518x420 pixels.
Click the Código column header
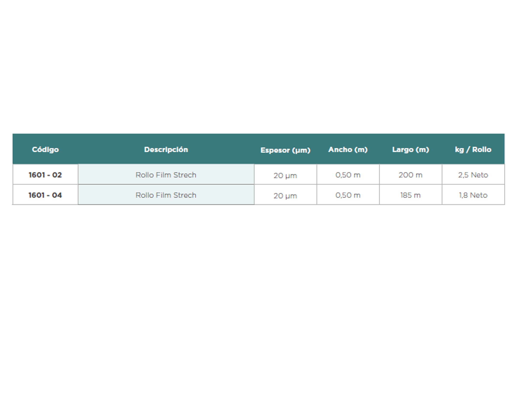(45, 150)
